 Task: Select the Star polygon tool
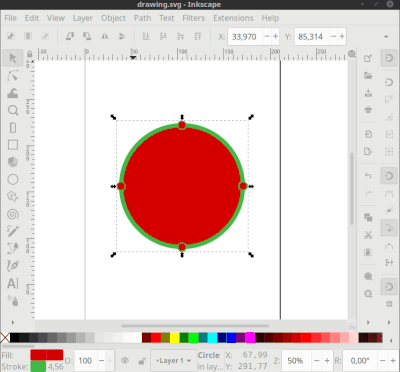click(x=13, y=197)
